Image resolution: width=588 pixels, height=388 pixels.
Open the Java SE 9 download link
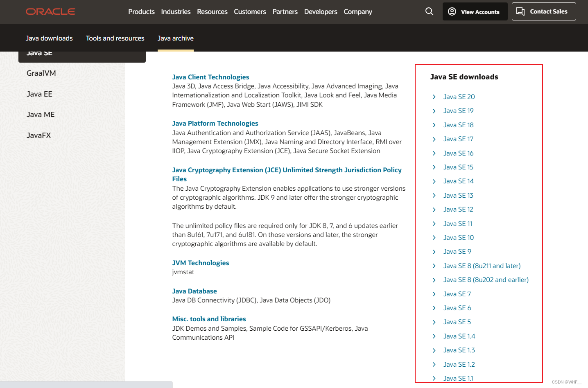(457, 251)
